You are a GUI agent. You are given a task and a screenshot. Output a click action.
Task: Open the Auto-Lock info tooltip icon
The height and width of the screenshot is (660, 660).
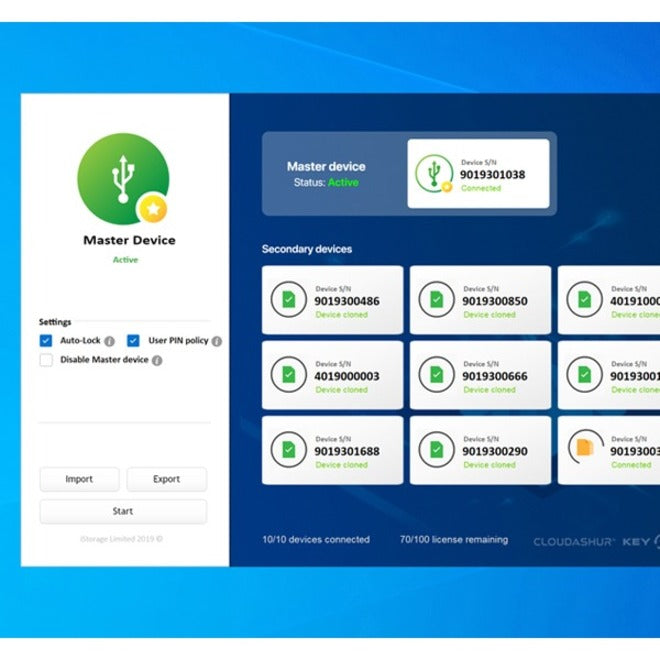pyautogui.click(x=110, y=341)
